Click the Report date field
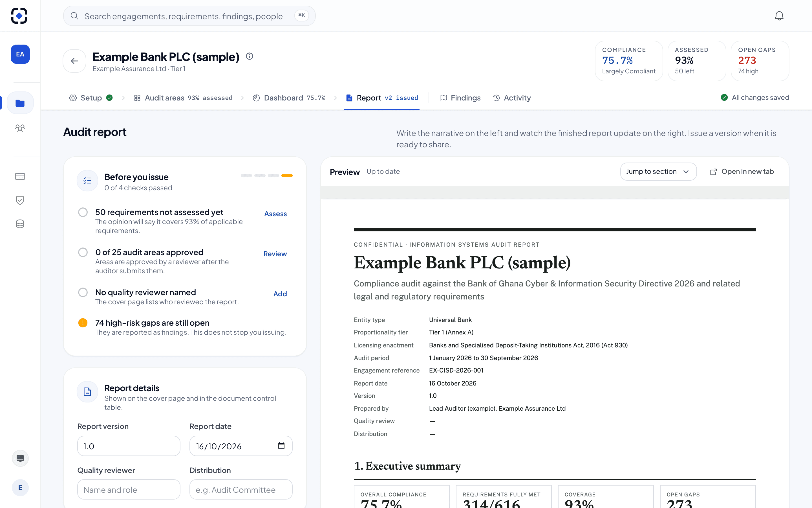Image resolution: width=812 pixels, height=508 pixels. 241,446
